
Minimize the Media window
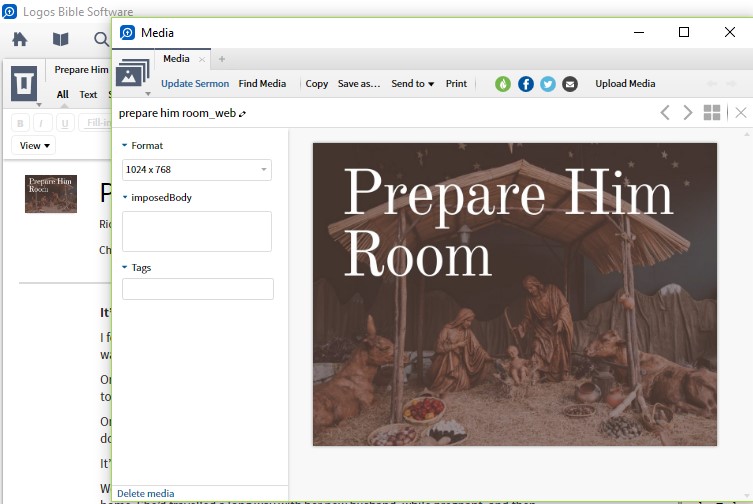click(x=639, y=32)
